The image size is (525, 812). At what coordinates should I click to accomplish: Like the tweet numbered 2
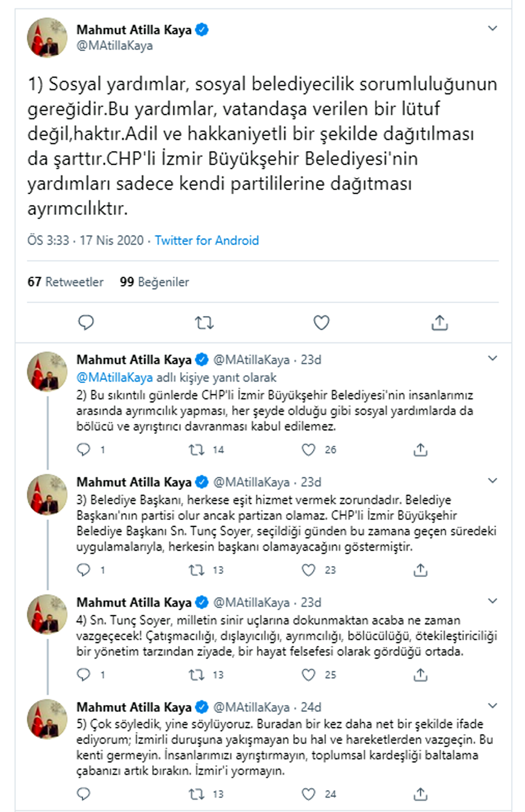[308, 450]
